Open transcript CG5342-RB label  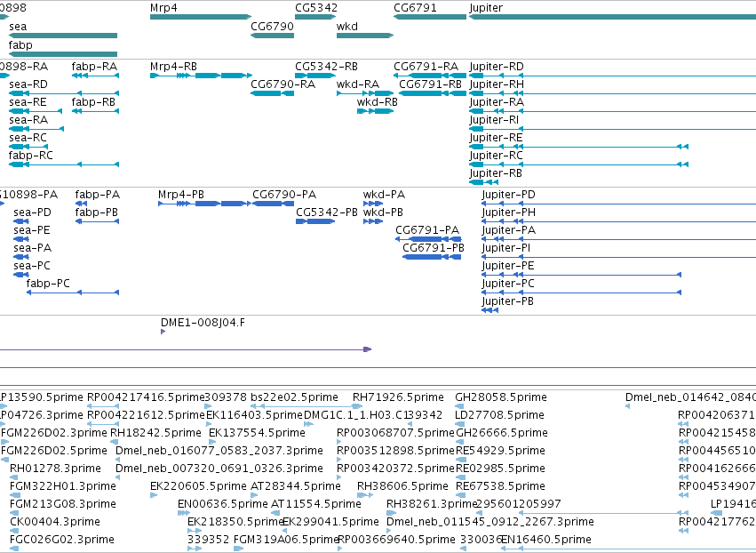[x=326, y=66]
